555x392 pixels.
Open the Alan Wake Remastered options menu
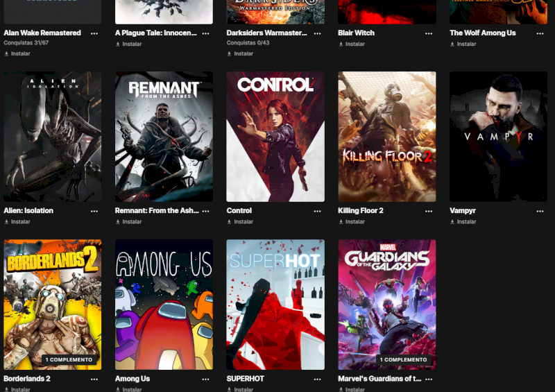pos(94,33)
